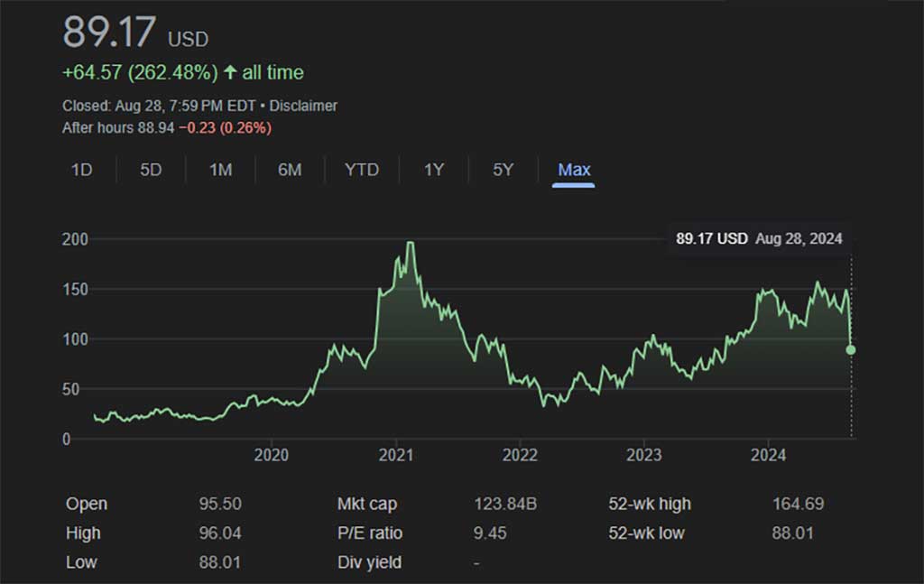Click the High value 96.04
Screen dimensions: 924x584
pyautogui.click(x=220, y=533)
